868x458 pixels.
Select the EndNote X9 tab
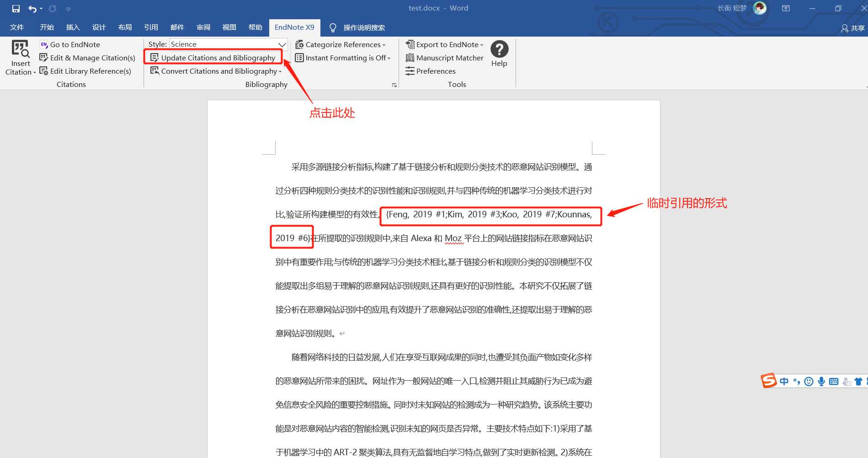(294, 27)
